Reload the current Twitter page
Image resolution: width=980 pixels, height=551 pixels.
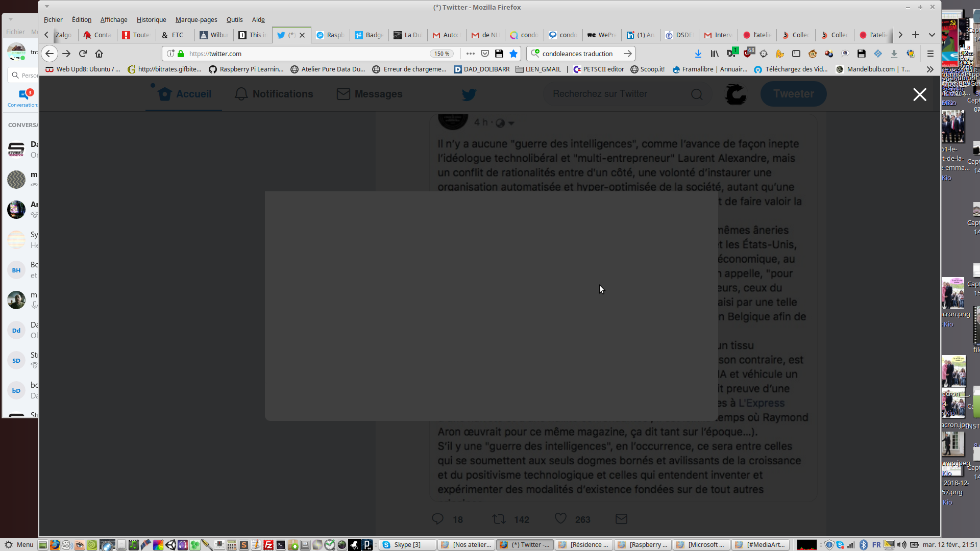[83, 54]
